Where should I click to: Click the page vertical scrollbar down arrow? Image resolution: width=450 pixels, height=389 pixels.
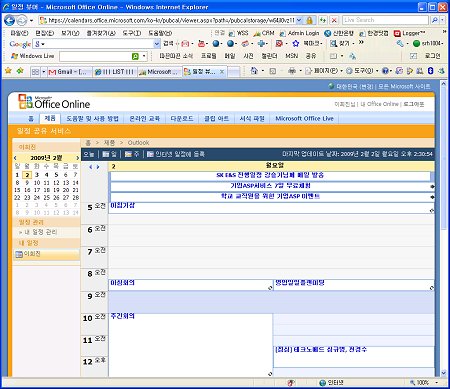click(443, 373)
